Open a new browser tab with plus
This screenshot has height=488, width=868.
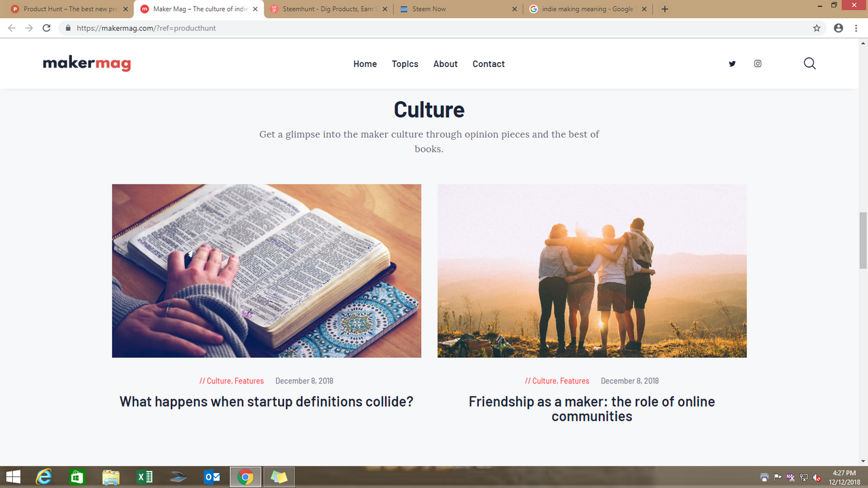(x=665, y=9)
